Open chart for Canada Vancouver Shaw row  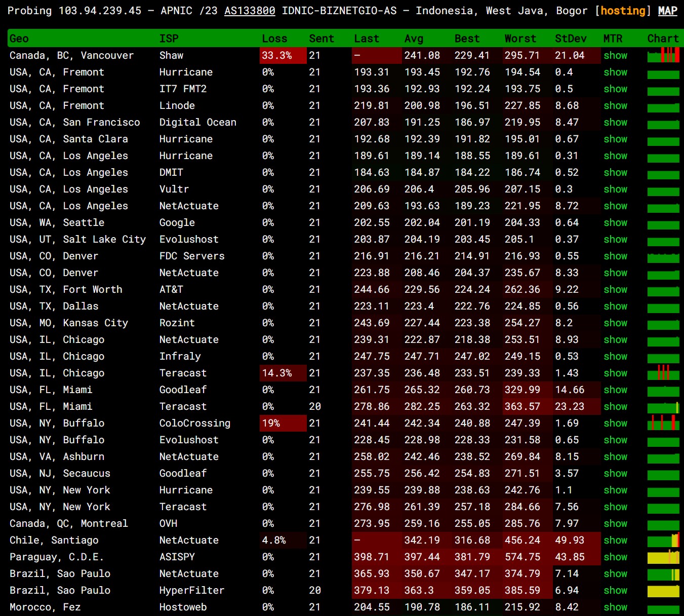(663, 55)
